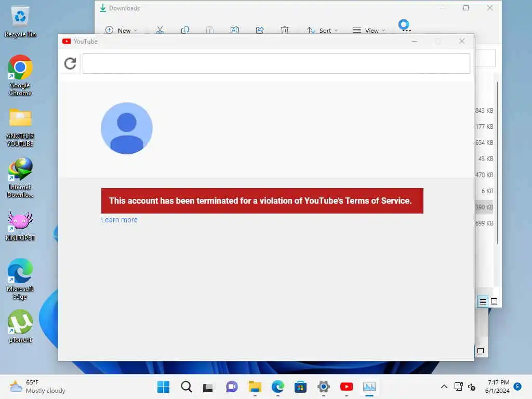Open Task View on taskbar
Screen dimensions: 532x399
click(x=208, y=387)
